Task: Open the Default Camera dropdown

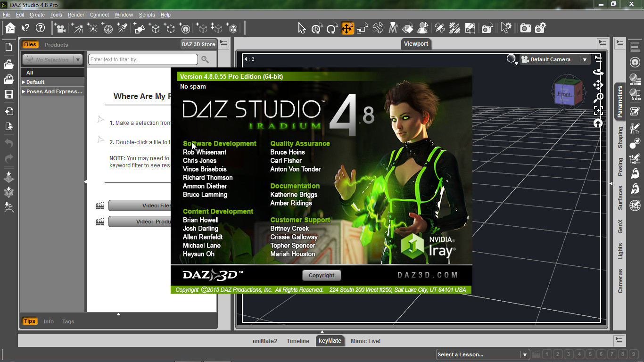Action: point(555,59)
